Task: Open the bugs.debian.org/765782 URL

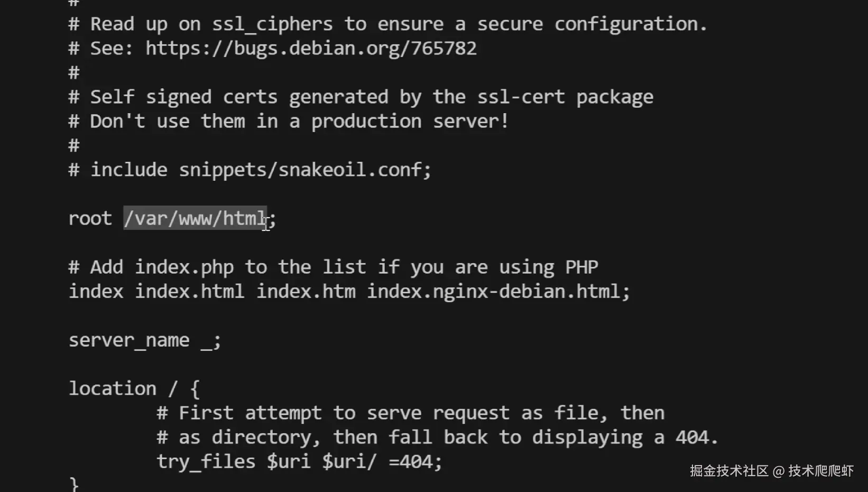Action: tap(311, 49)
